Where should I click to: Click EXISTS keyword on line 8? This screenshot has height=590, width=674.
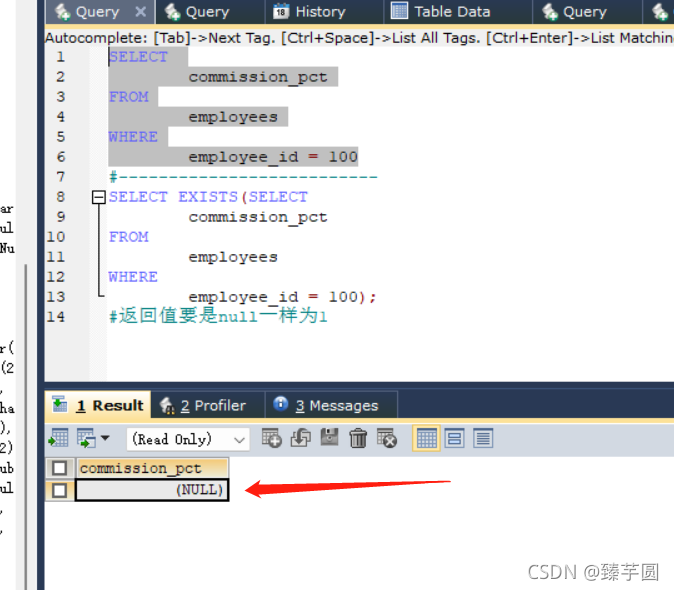click(208, 197)
